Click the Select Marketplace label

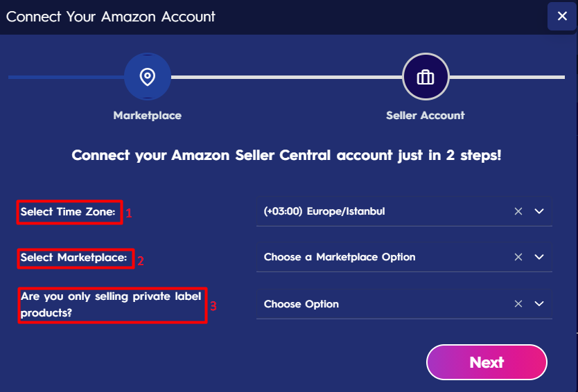coord(73,257)
